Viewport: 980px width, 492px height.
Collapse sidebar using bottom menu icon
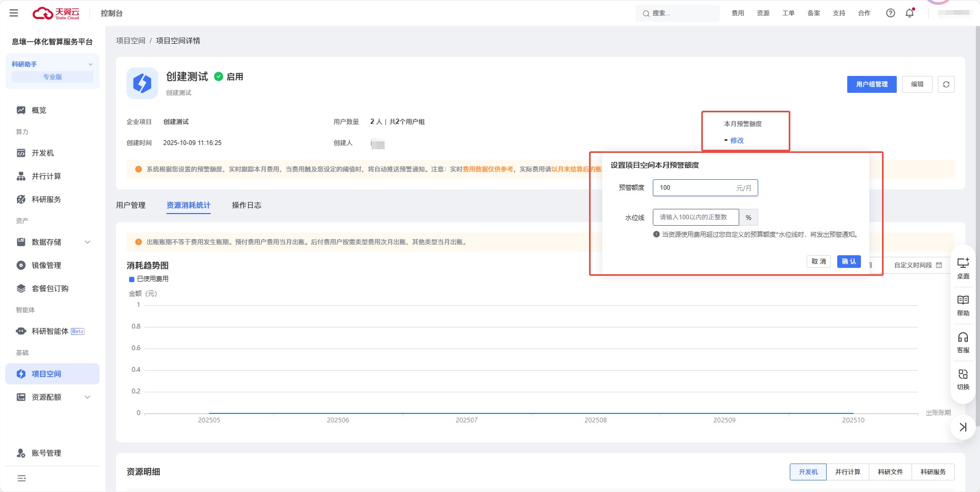click(22, 478)
